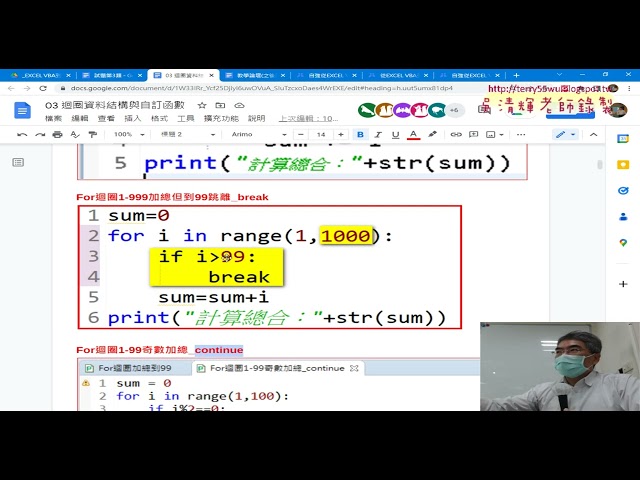Image resolution: width=640 pixels, height=480 pixels.
Task: Click the docs.google.com address bar
Action: pyautogui.click(x=261, y=88)
